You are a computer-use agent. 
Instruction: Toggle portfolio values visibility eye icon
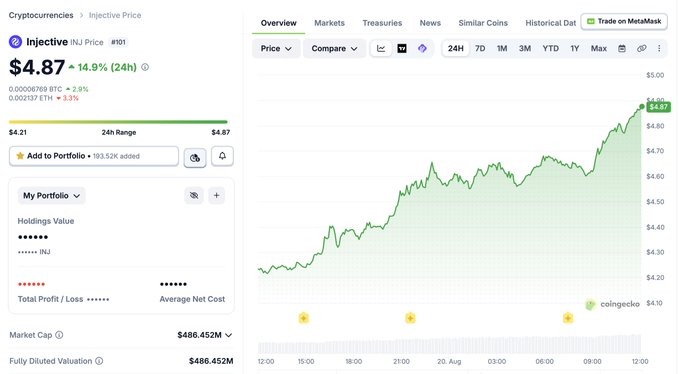coord(194,196)
